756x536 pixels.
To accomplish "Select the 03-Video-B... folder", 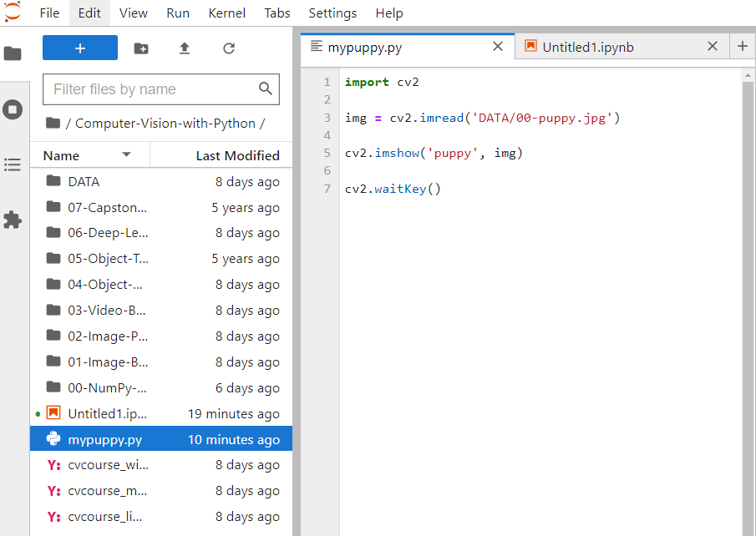I will tap(161, 311).
